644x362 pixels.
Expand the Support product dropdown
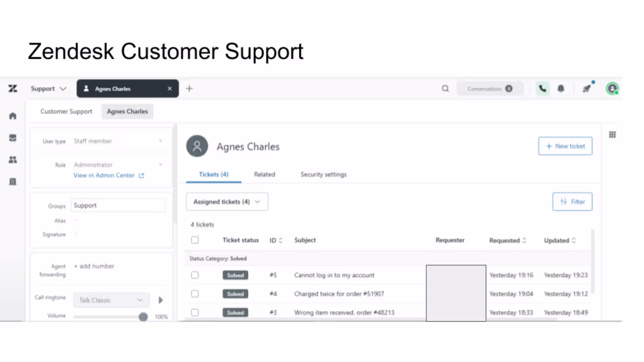48,89
